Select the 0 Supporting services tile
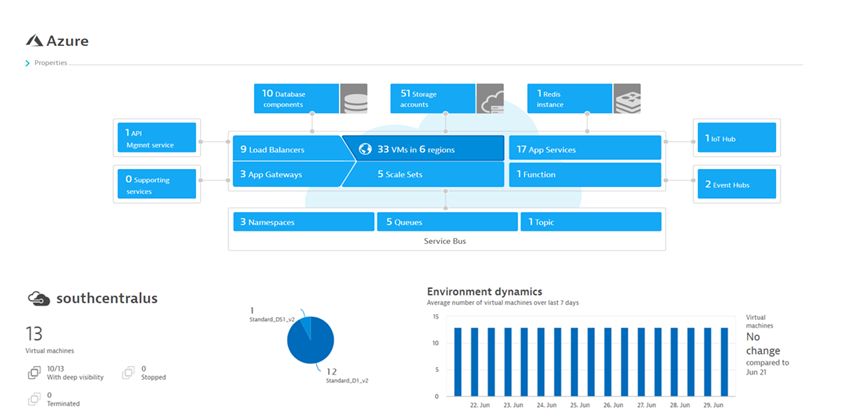The height and width of the screenshot is (411, 861). click(x=157, y=184)
